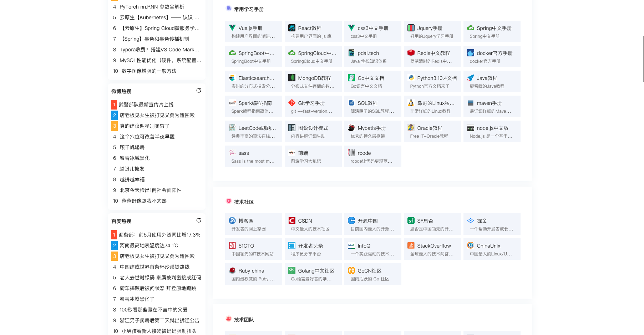Click the Jquery手册 icon

click(x=411, y=27)
